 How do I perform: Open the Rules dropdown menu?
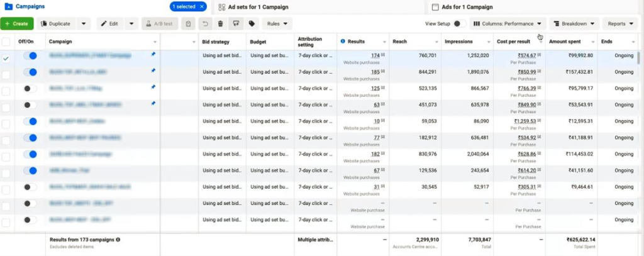(x=277, y=24)
